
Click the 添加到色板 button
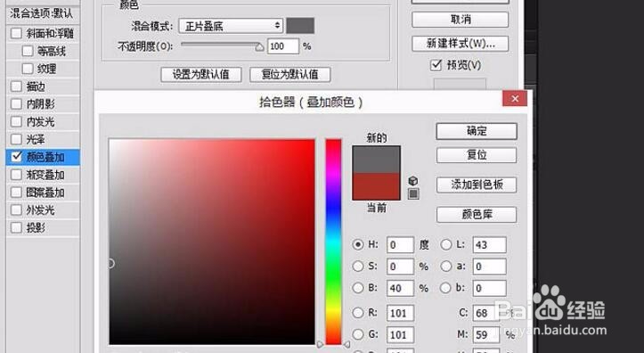(x=477, y=185)
